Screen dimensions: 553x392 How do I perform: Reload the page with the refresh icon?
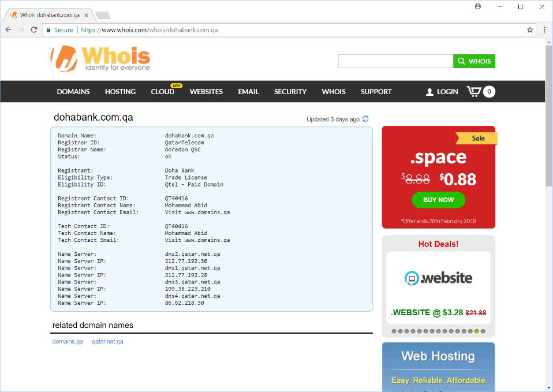(x=34, y=30)
